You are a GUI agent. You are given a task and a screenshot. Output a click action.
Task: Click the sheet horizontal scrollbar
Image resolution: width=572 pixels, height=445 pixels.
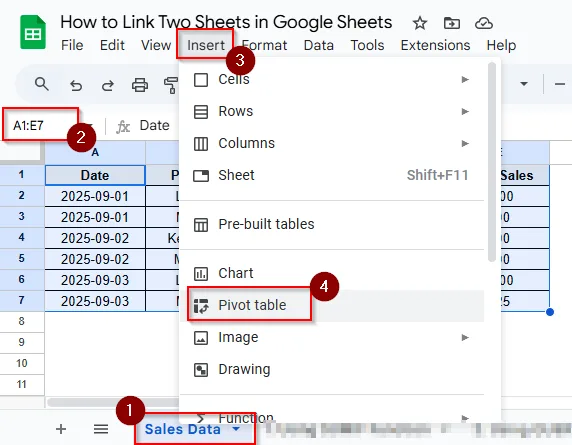coord(113,402)
